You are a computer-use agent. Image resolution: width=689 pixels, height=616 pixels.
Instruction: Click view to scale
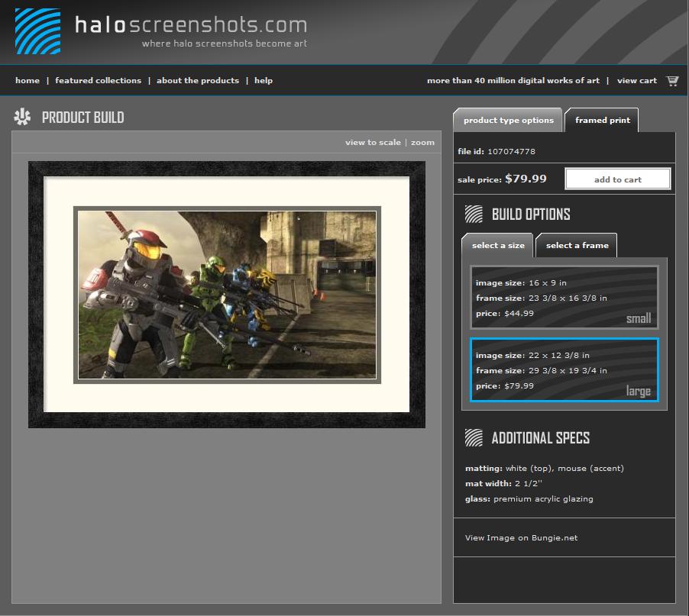(373, 142)
